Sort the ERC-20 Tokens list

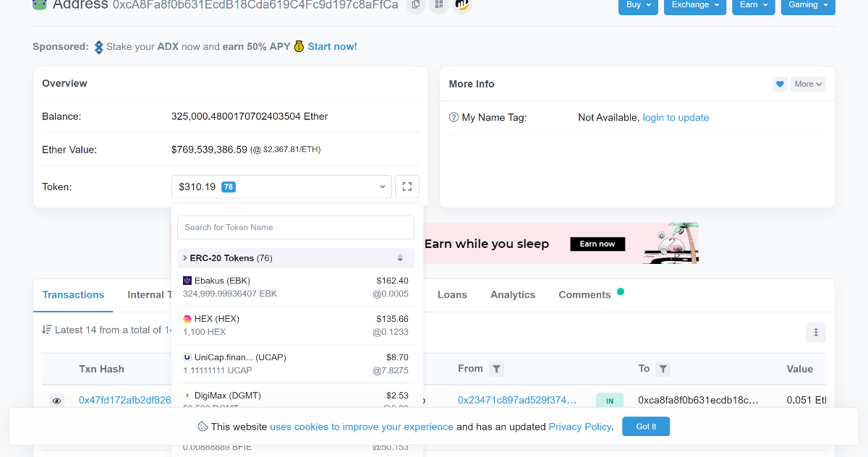click(x=400, y=258)
